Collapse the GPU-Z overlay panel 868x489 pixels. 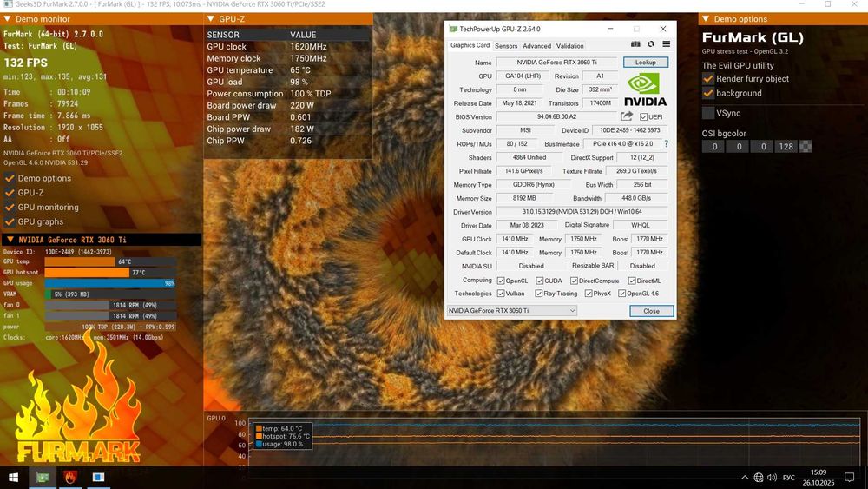(x=211, y=19)
